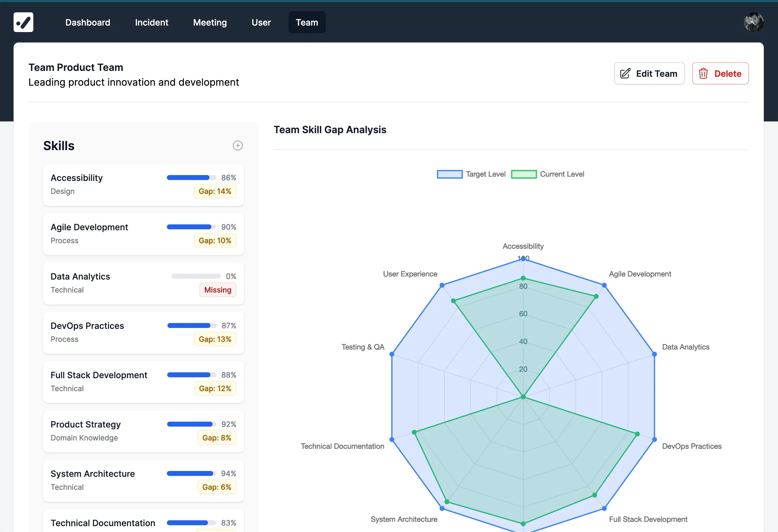Screen dimensions: 778x532
Task: Click the 'Full Stack Development' radar axis label
Action: pyautogui.click(x=648, y=519)
